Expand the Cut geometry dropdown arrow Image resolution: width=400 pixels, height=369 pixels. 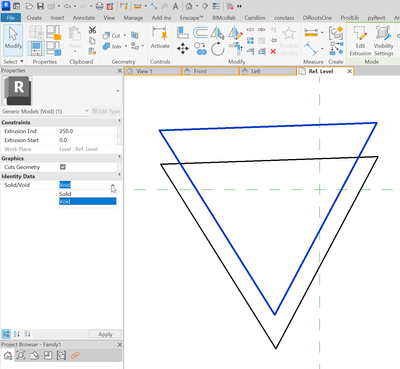(x=125, y=35)
